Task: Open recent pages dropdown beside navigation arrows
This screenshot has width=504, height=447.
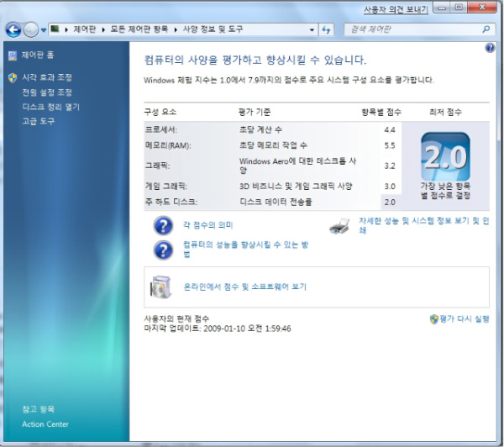Action: [x=44, y=30]
